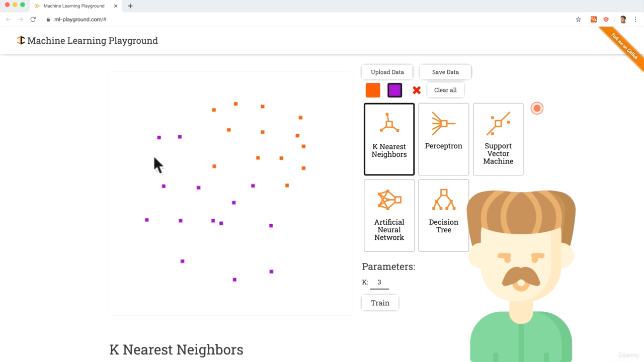Select the orange color swatch
This screenshot has height=362, width=644.
coord(373,90)
